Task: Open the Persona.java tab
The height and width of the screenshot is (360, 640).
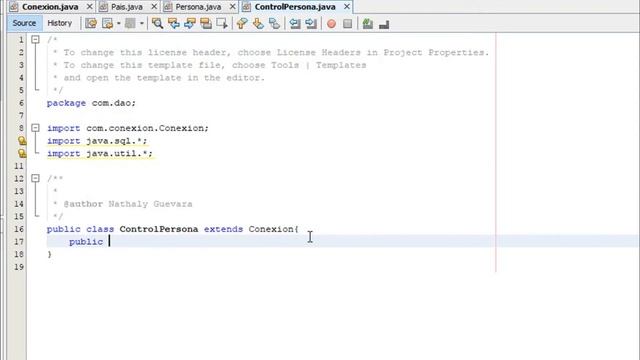Action: point(198,7)
